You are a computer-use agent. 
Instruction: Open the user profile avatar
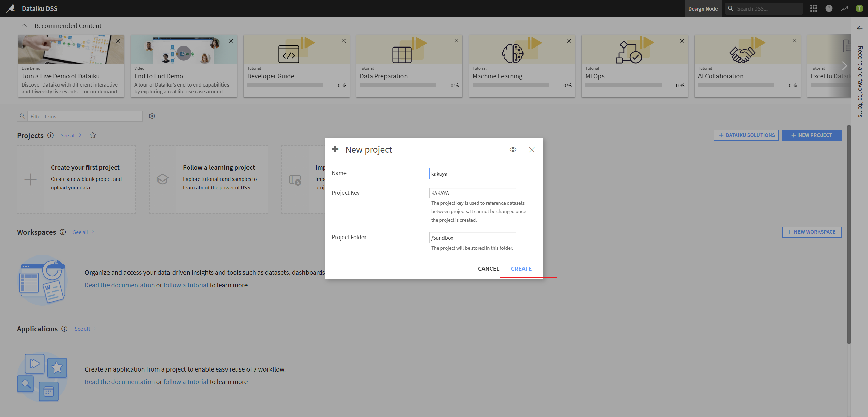point(859,8)
